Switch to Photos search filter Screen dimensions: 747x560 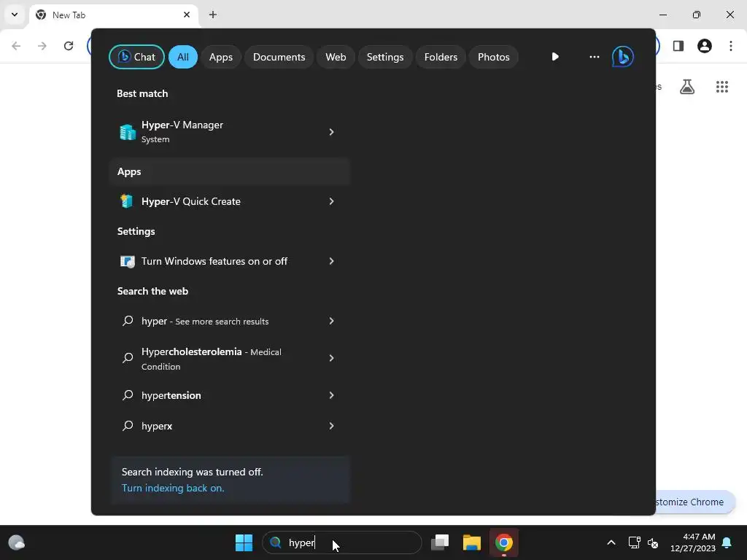(x=494, y=57)
